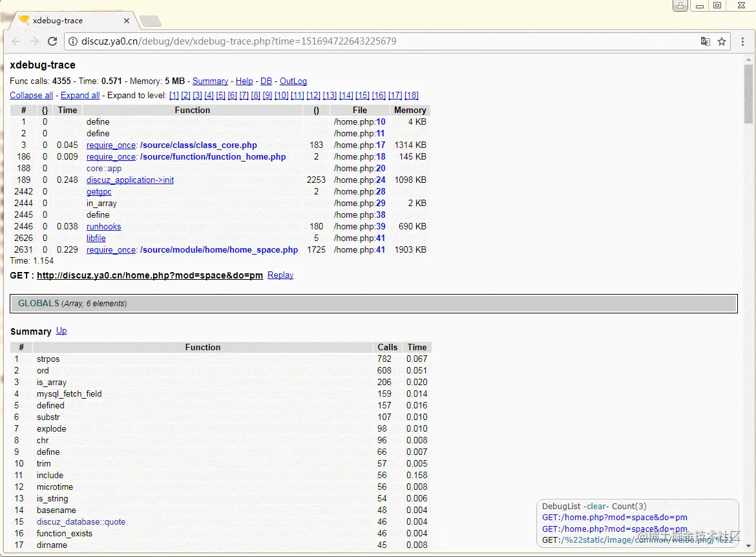Open the Help link
The width and height of the screenshot is (756, 557).
coord(244,81)
